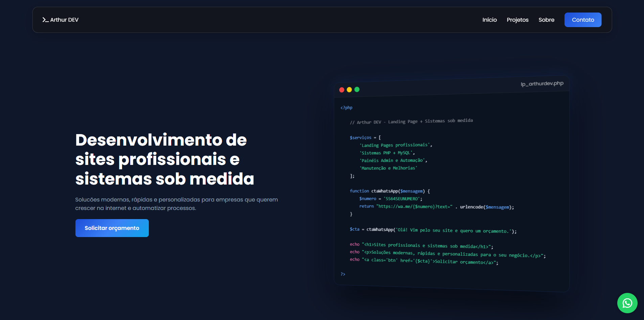
Task: Click the Solicitar orçamento button
Action: (112, 228)
